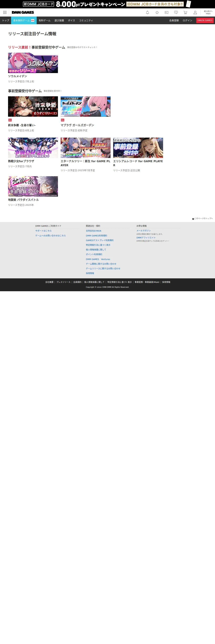The image size is (215, 644).
Task: Open DMM GAMES Ventures link
Action: pos(98,259)
